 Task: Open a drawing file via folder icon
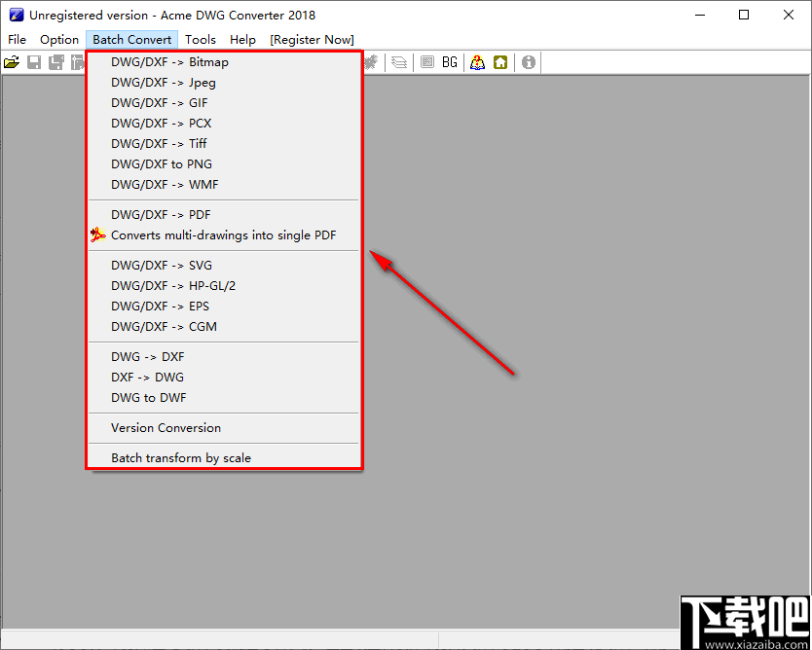[x=12, y=61]
